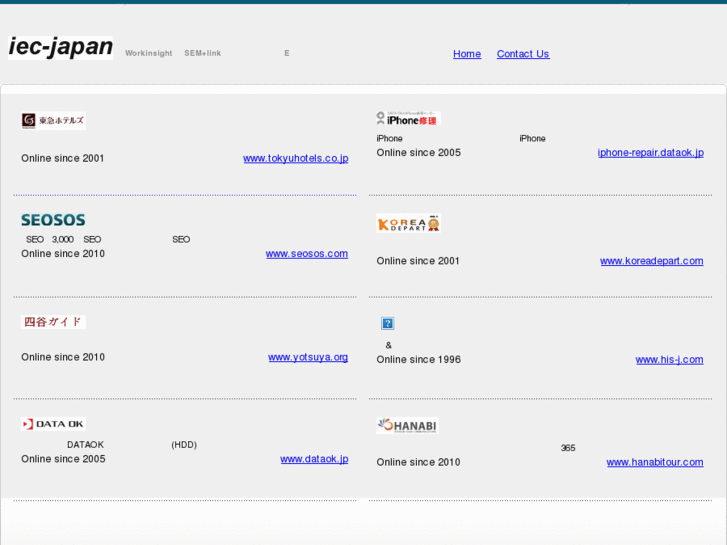Click 'Online since 2005' under iPhone repair

[x=419, y=153]
